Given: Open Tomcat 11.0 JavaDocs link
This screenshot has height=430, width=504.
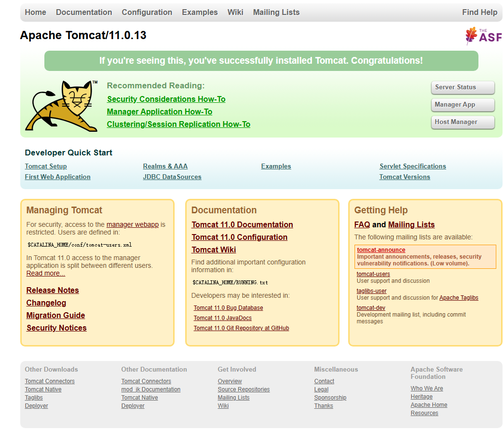Looking at the screenshot, I should [x=222, y=318].
